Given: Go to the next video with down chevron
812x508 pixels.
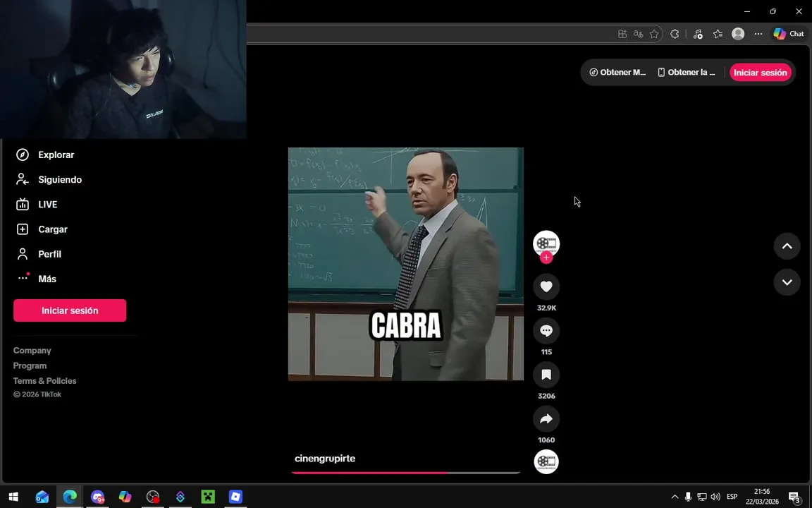Looking at the screenshot, I should (787, 282).
